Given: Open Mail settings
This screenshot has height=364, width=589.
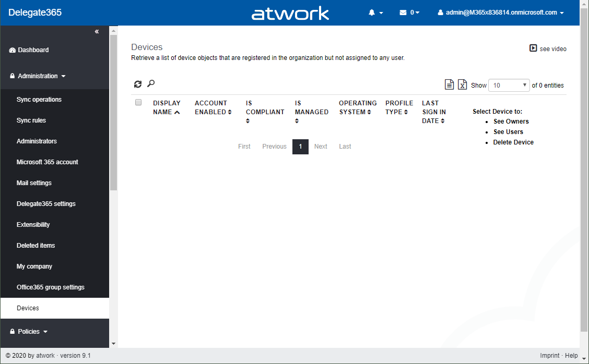Looking at the screenshot, I should (x=34, y=183).
